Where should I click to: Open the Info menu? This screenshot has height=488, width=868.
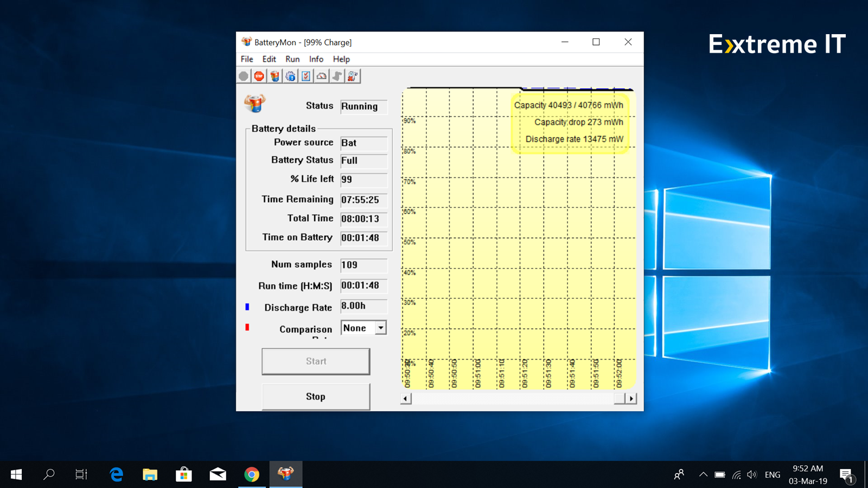pyautogui.click(x=316, y=59)
